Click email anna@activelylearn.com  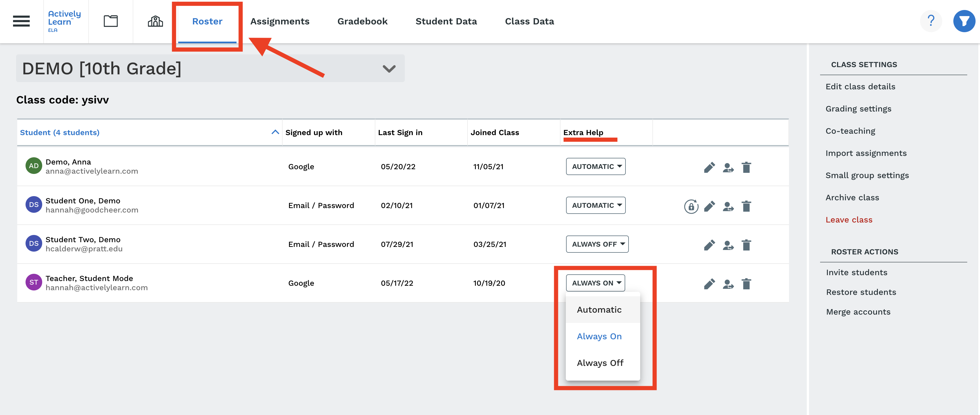coord(92,171)
